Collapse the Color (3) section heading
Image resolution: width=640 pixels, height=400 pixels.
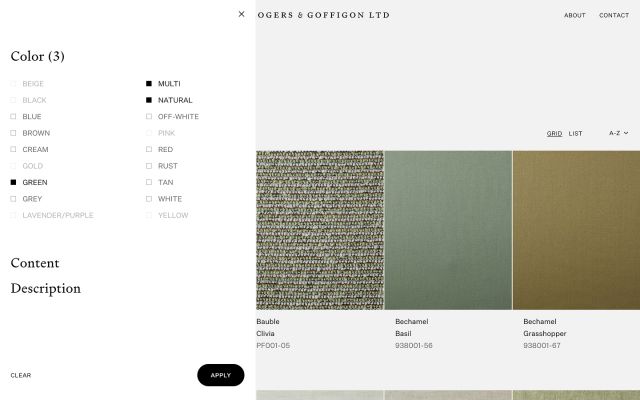tap(38, 56)
